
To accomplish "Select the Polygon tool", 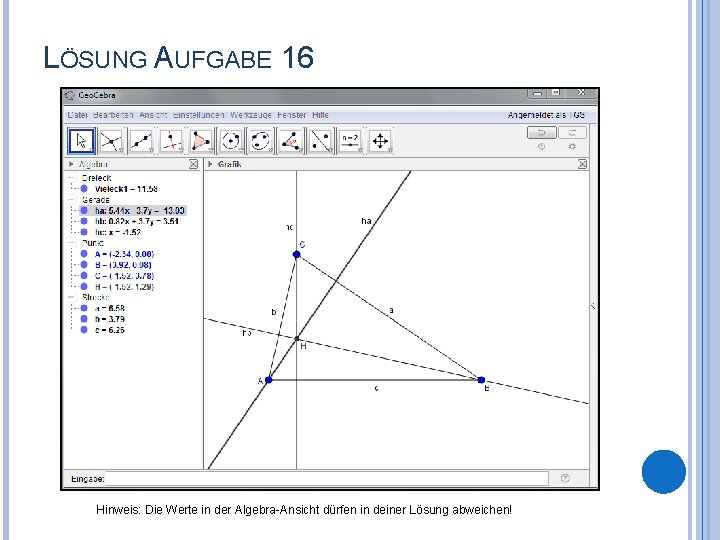I will point(201,141).
